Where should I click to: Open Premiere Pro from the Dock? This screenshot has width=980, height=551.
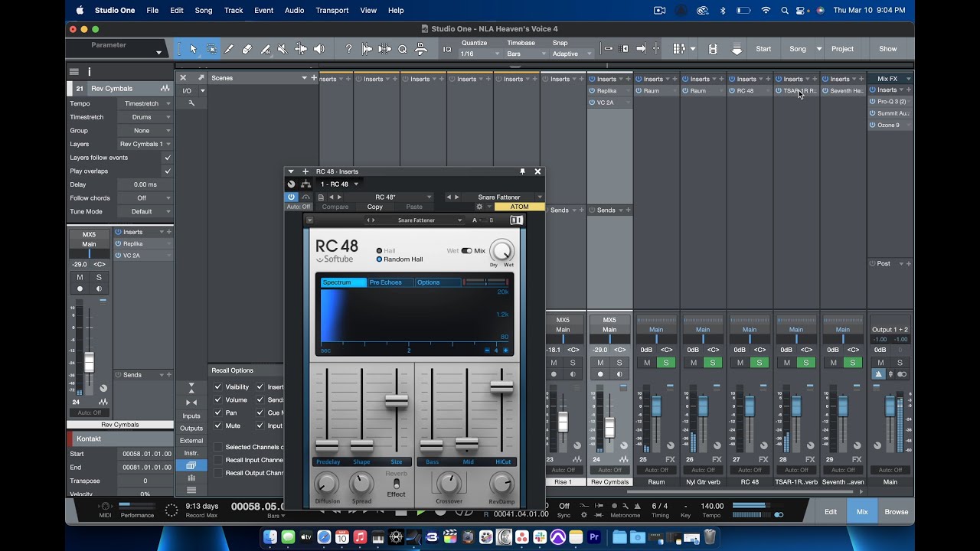click(x=594, y=537)
